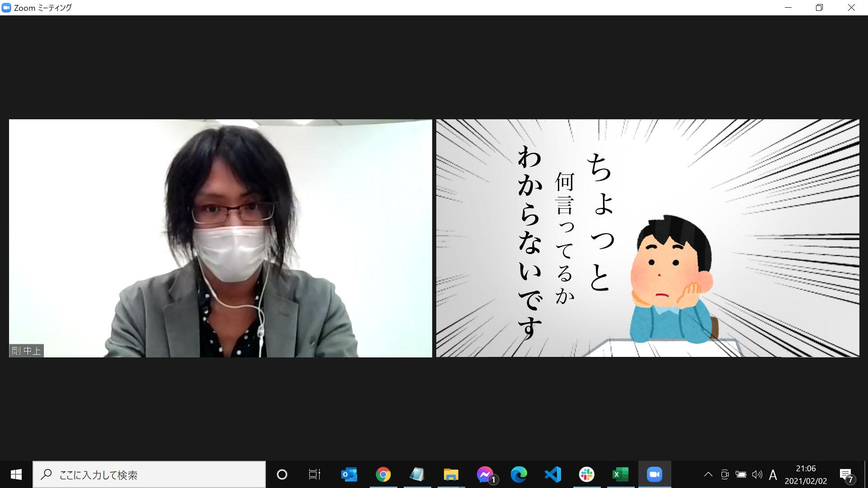Open the Action Center with 7 notifications
Image resolution: width=868 pixels, height=488 pixels.
click(847, 475)
